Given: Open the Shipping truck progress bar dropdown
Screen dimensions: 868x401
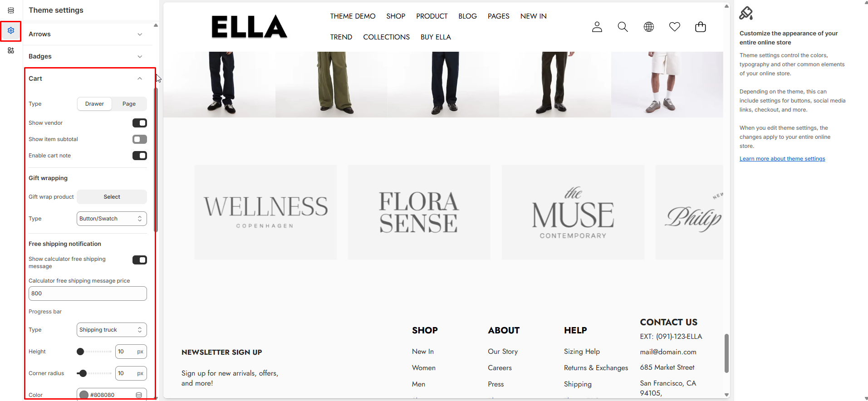Looking at the screenshot, I should 112,330.
